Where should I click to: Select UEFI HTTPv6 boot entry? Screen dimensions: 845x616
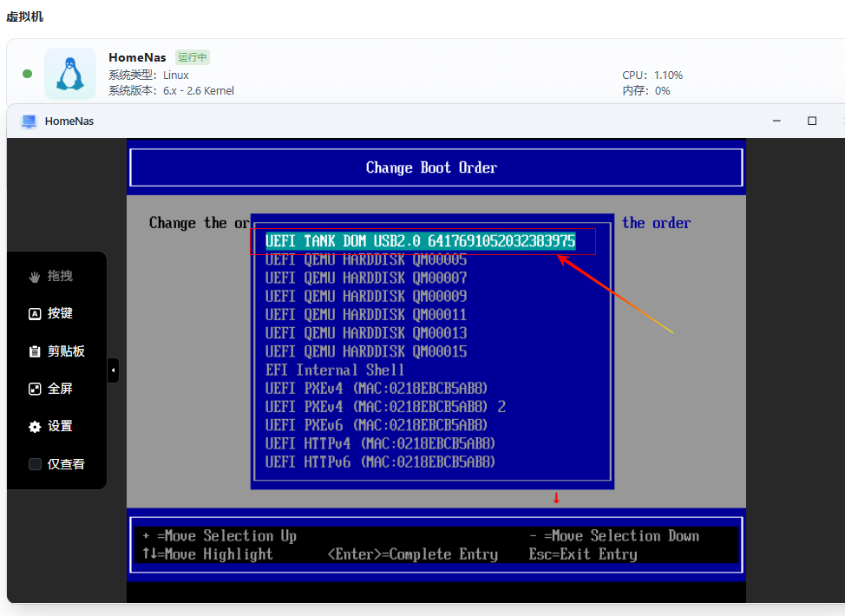pos(380,462)
